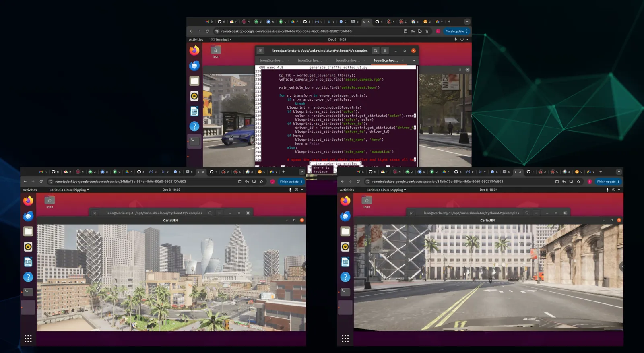Reload the page in the top browser window

pos(207,31)
